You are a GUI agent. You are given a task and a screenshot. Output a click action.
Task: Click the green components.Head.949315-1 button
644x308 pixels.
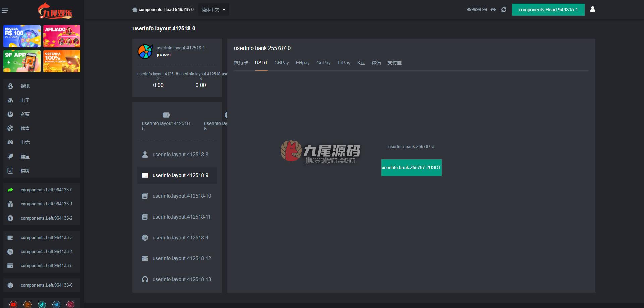point(548,10)
